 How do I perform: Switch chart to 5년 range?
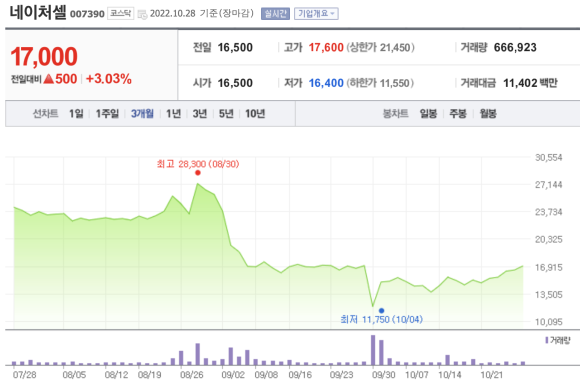pyautogui.click(x=226, y=114)
